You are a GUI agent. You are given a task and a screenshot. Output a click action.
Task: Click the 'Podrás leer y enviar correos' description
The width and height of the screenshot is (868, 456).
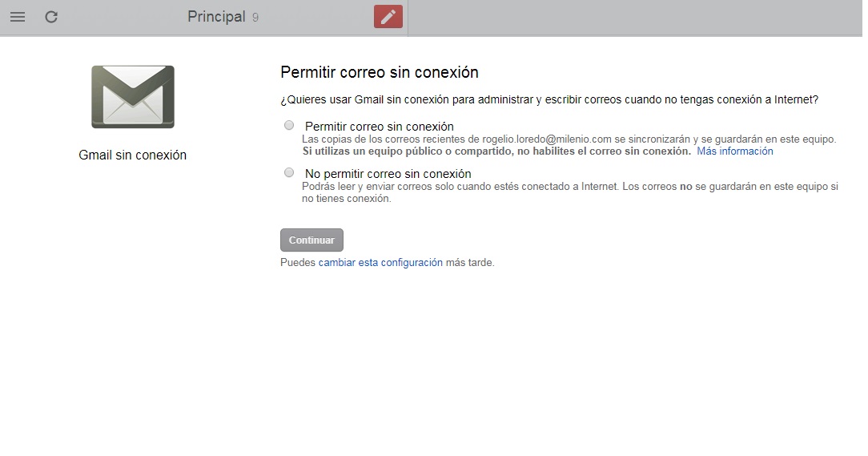569,187
